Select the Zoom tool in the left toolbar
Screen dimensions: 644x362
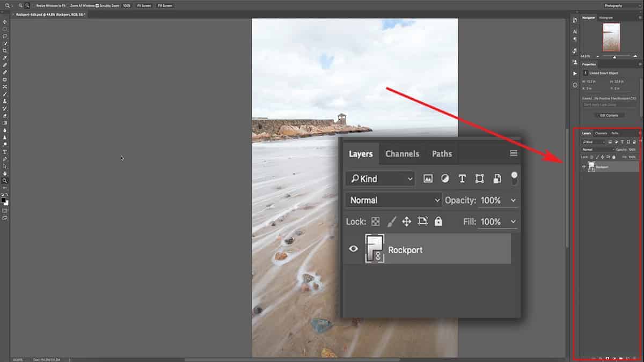5,180
